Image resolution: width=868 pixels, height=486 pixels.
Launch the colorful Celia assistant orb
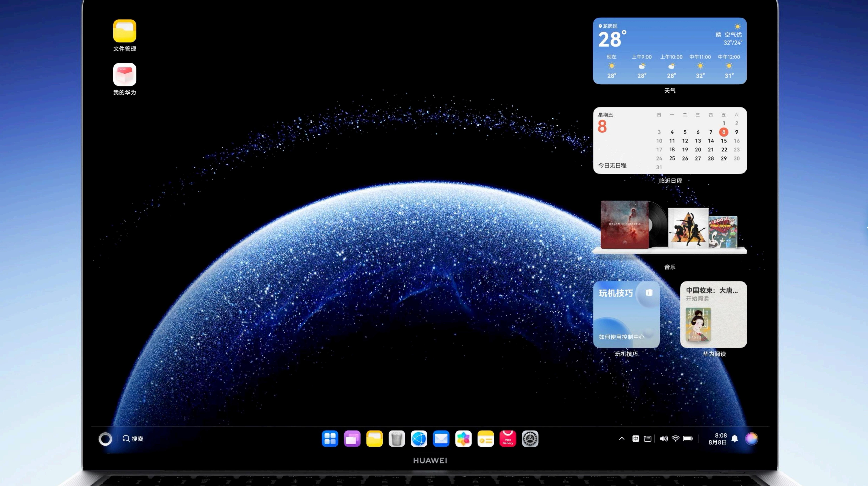tap(751, 439)
